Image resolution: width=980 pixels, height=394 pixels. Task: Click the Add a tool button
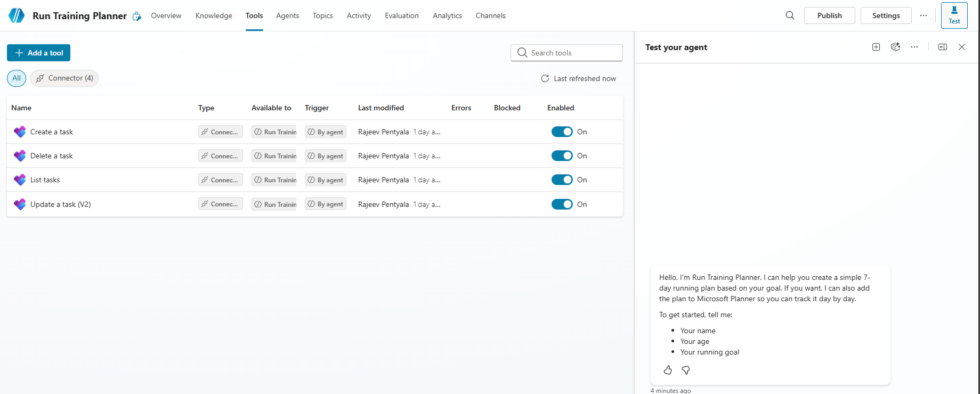tap(38, 53)
